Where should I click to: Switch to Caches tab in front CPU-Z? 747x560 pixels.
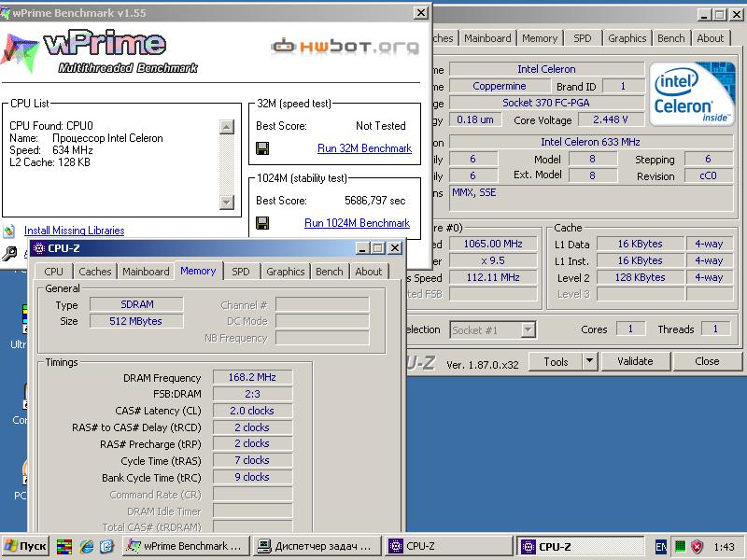pos(95,272)
